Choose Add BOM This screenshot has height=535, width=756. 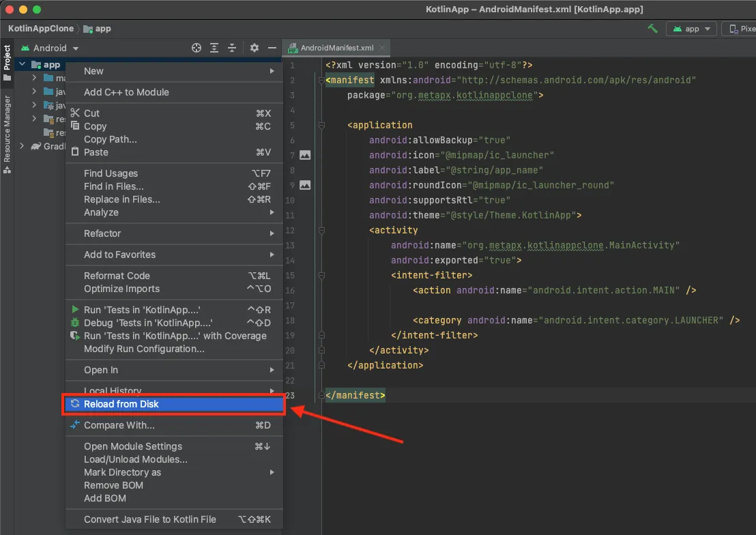(x=174, y=498)
